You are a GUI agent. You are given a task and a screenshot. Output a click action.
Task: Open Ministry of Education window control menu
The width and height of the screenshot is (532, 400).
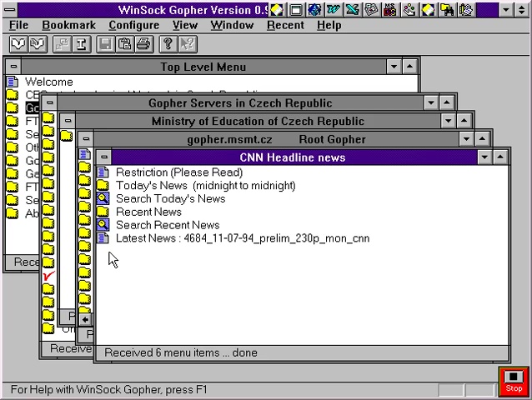(x=68, y=120)
